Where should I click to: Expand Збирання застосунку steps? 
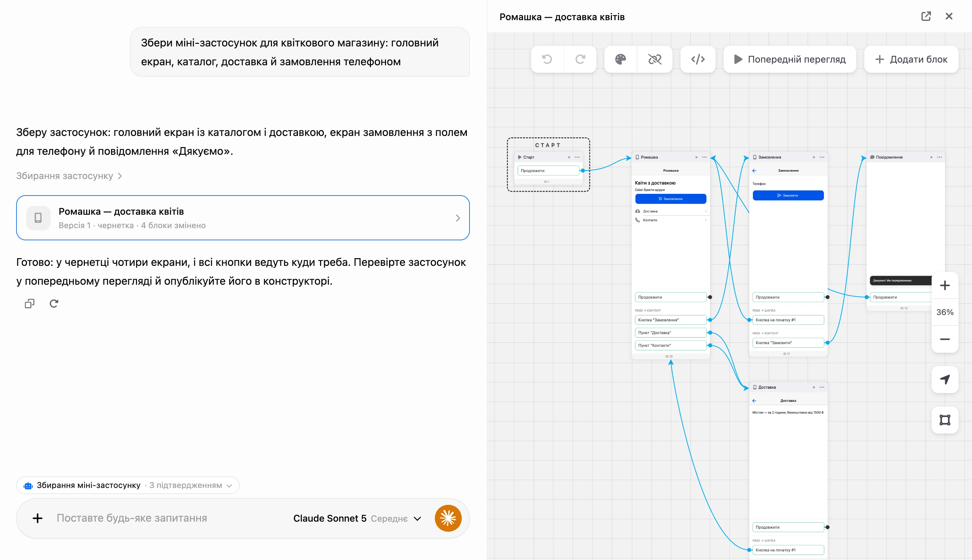(x=69, y=176)
